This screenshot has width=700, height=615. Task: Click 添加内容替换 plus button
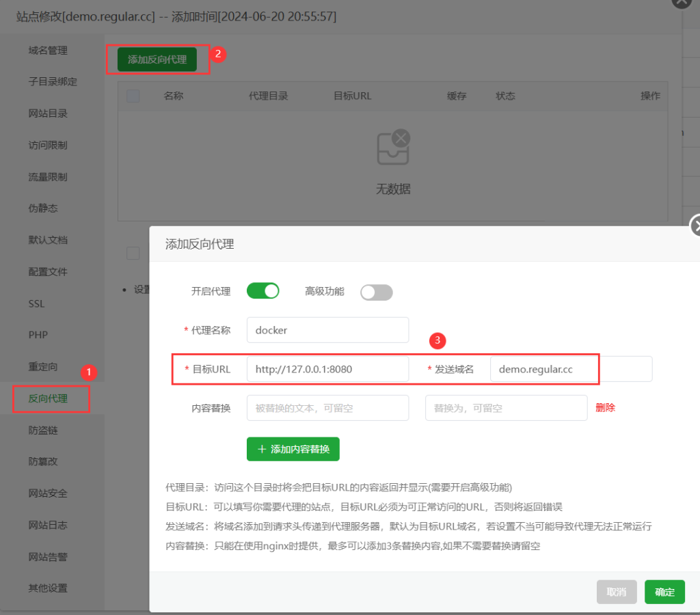[293, 449]
